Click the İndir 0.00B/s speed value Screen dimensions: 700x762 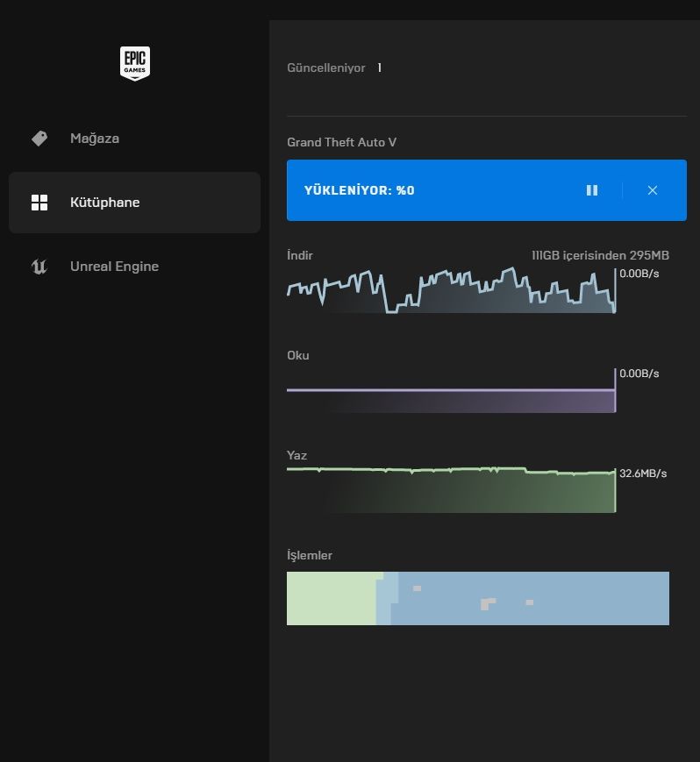click(x=639, y=274)
